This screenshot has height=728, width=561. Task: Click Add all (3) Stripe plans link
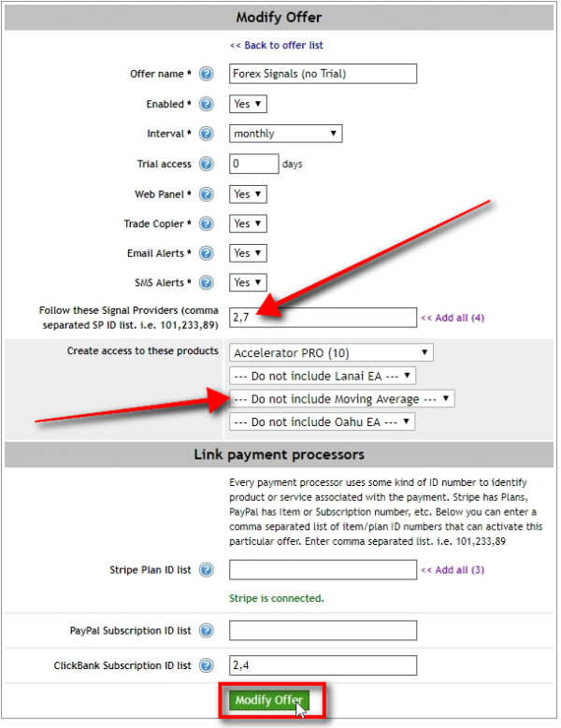coord(453,569)
